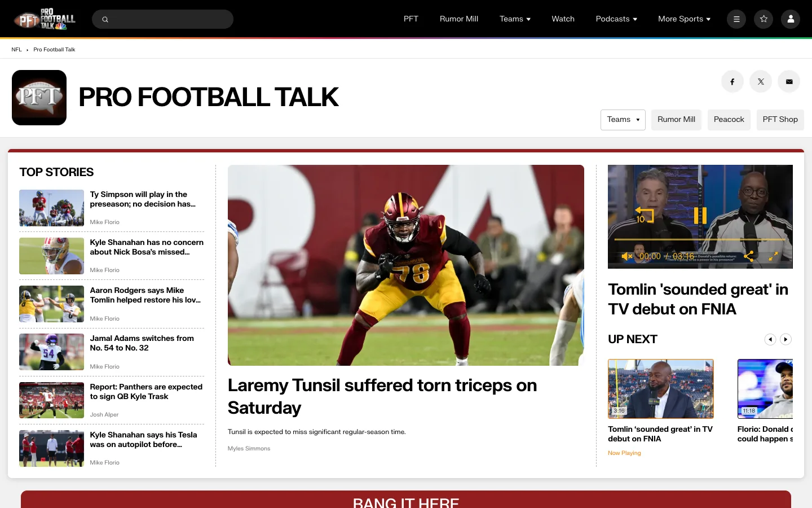Click Nick Bosa story thumbnail
The image size is (812, 508).
pos(51,256)
